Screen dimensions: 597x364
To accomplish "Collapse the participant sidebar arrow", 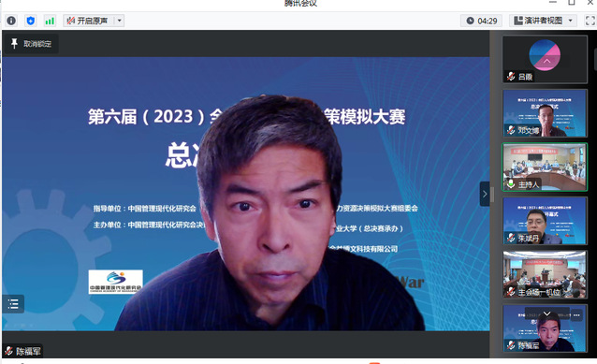I will [485, 194].
